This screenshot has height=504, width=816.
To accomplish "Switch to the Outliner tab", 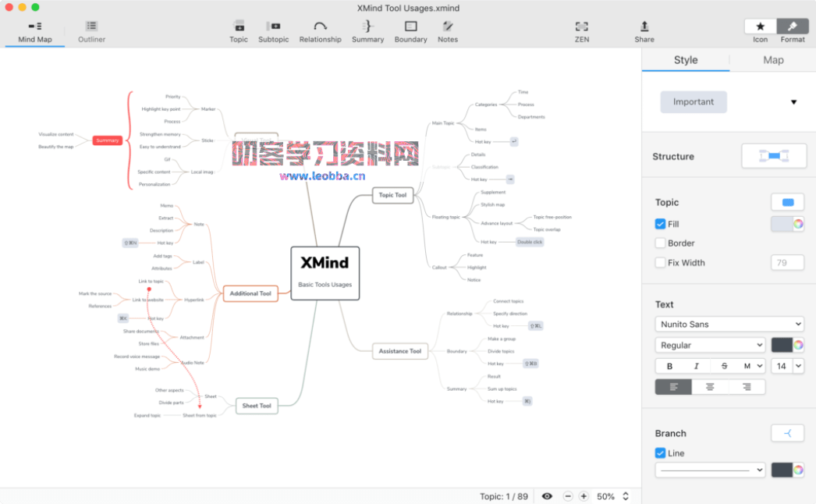I will pos(90,31).
